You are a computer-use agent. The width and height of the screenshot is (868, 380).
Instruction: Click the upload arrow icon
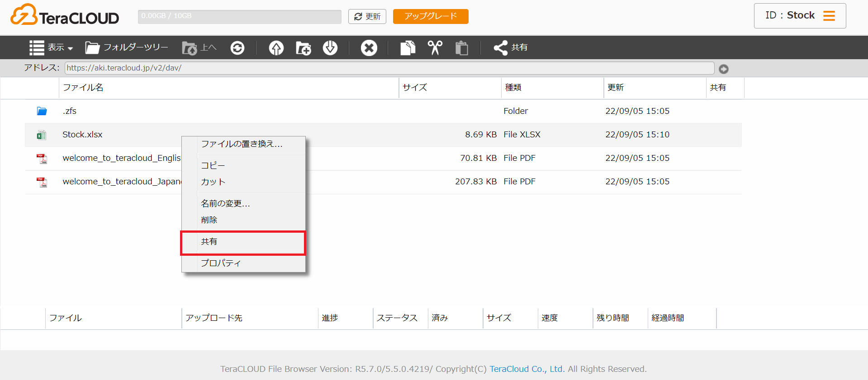[x=276, y=47]
